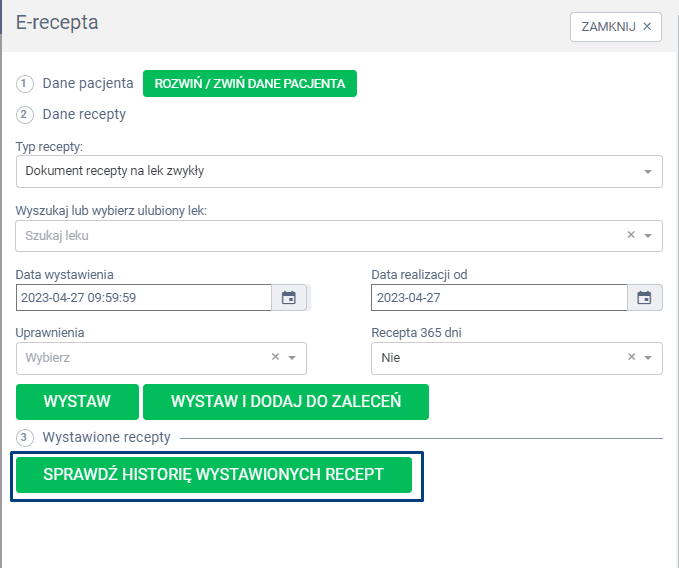Viewport: 679px width, 568px height.
Task: Focus the Szukaj leku search input
Action: point(300,236)
